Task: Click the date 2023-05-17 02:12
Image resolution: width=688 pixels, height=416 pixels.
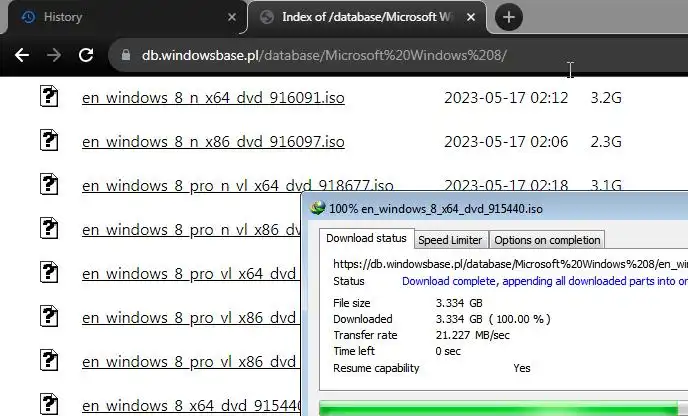Action: click(x=506, y=97)
